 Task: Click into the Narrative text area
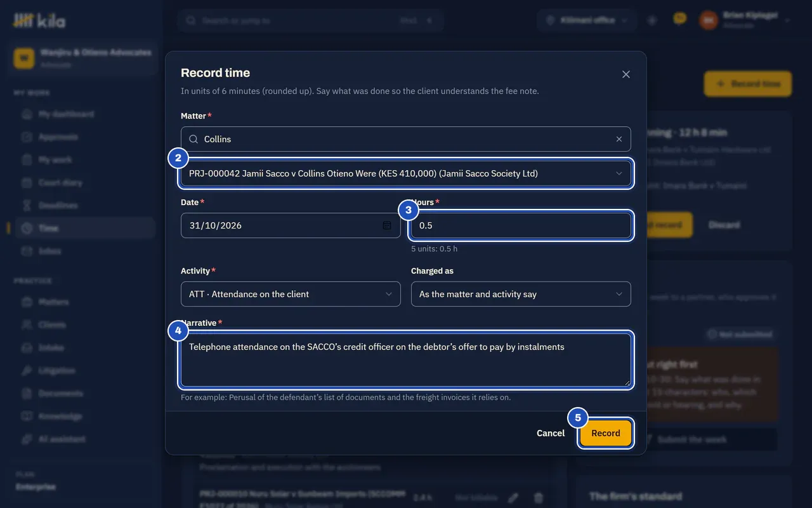point(406,360)
